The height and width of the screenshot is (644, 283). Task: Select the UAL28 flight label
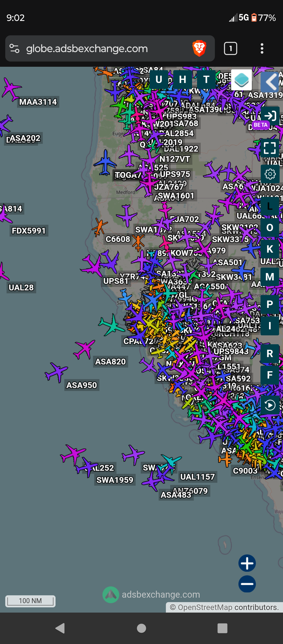tap(21, 287)
